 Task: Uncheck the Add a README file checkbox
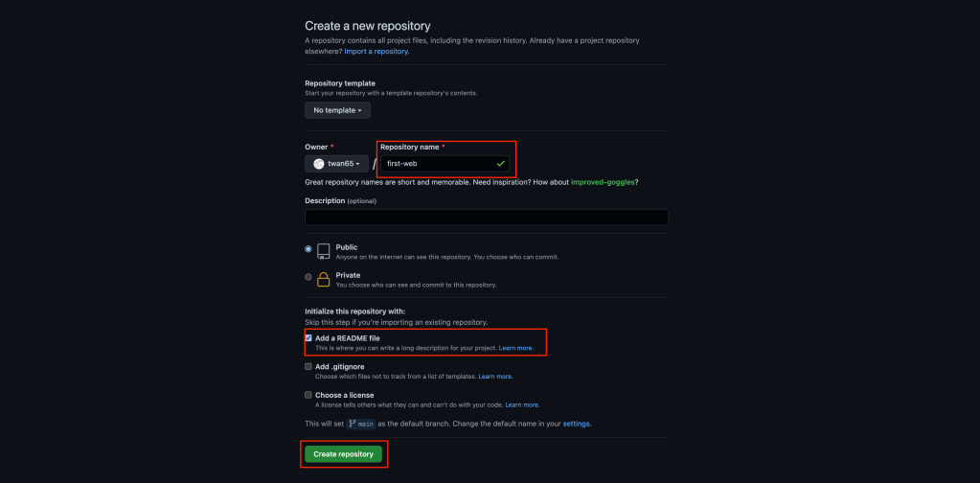308,338
